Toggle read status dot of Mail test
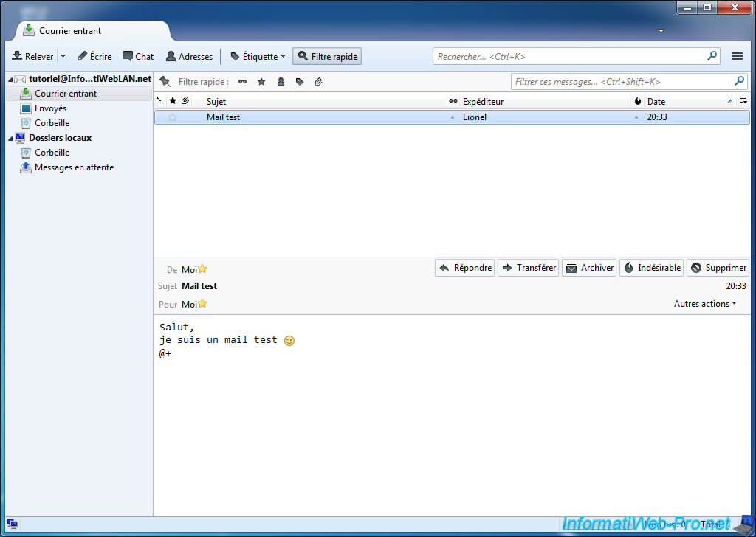This screenshot has height=537, width=756. click(x=453, y=117)
